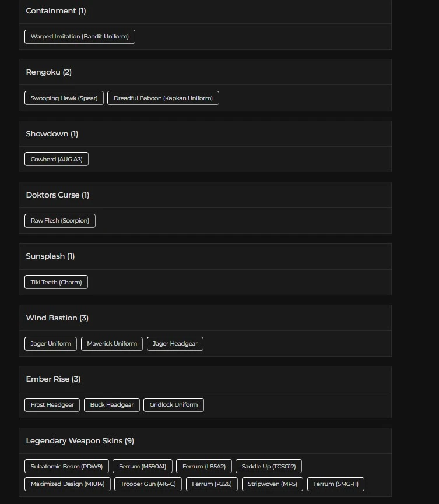439x504 pixels.
Task: Select the Frost Headgear tag
Action: [x=52, y=405]
